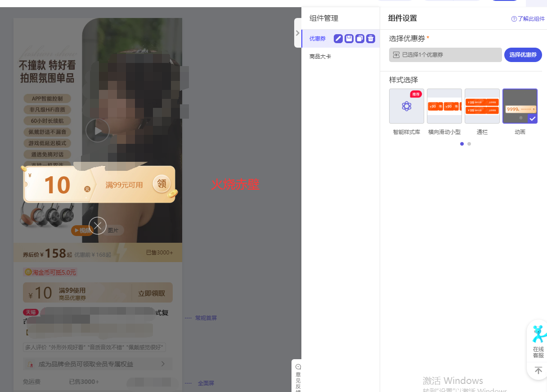547x392 pixels.
Task: Delete the 优惠券 component with trash icon
Action: (371, 39)
